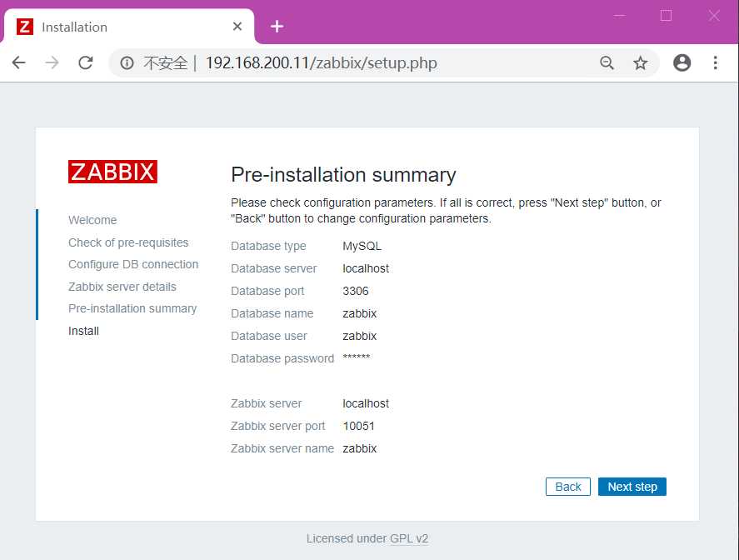Click the Zabbix server name value zabbix
Screen dimensions: 739x560
coord(360,449)
